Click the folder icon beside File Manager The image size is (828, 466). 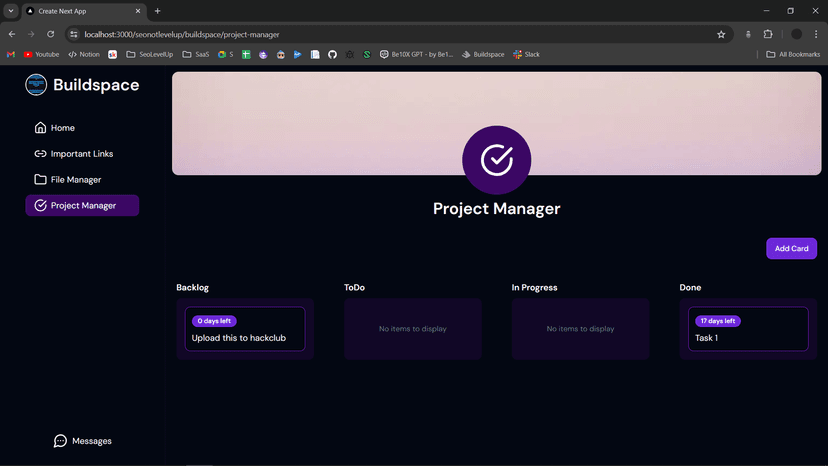(x=40, y=180)
